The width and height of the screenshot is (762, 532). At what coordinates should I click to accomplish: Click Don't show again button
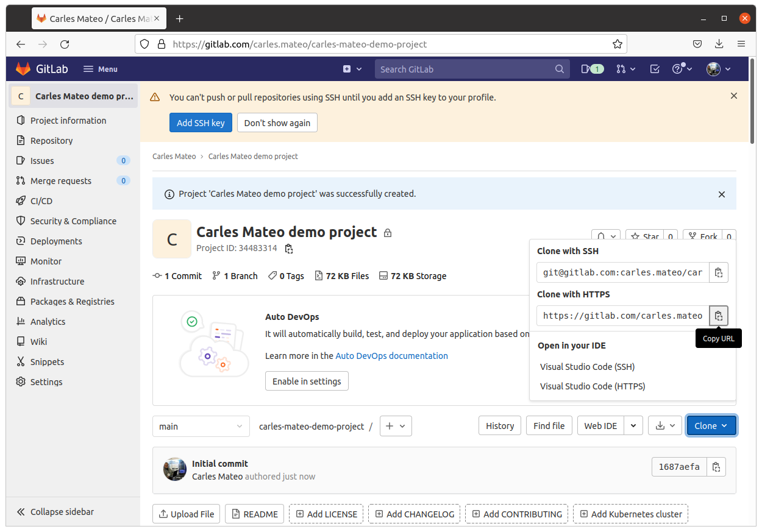pos(277,122)
